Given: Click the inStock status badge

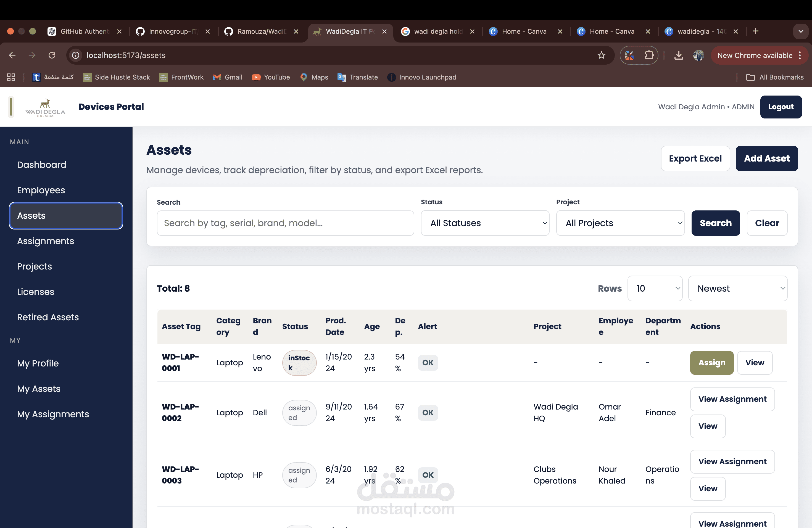Looking at the screenshot, I should pyautogui.click(x=299, y=363).
